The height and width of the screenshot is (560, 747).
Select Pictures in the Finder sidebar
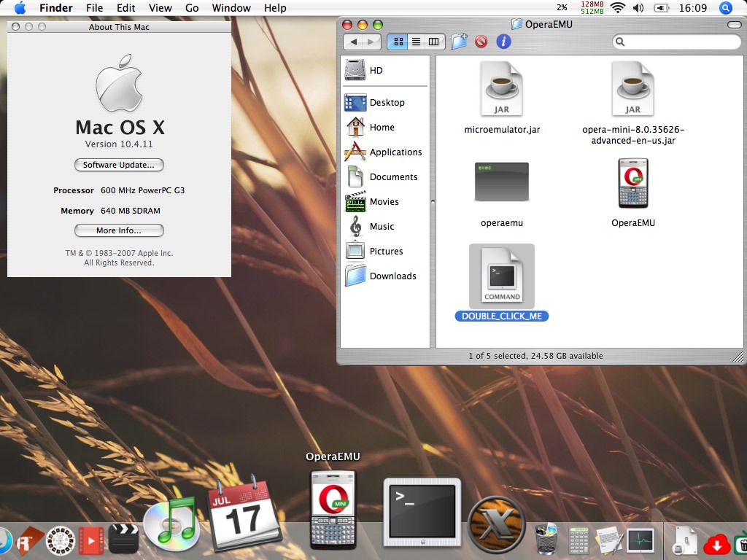[x=385, y=251]
